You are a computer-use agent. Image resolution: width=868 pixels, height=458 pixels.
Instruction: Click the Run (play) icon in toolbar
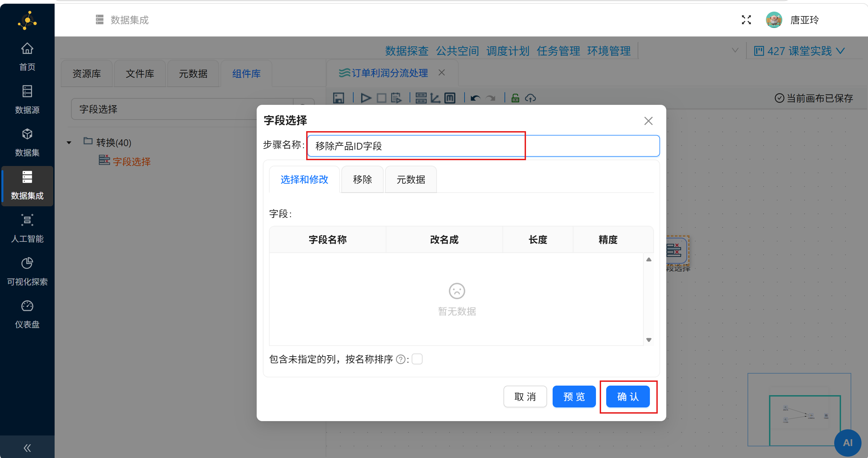point(366,98)
